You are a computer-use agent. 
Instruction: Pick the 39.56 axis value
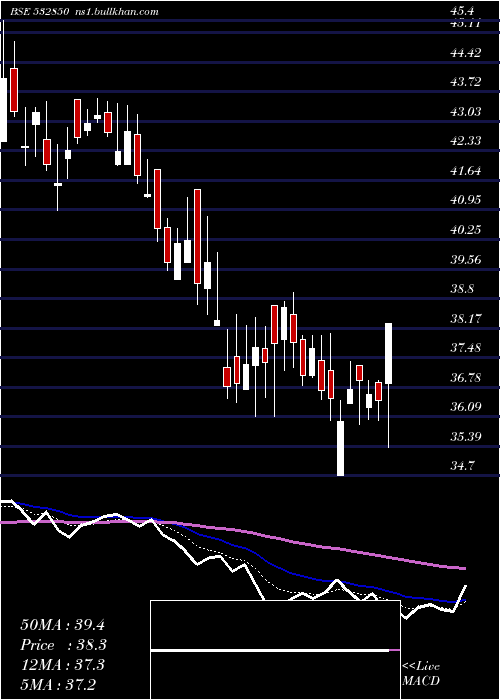tap(466, 259)
